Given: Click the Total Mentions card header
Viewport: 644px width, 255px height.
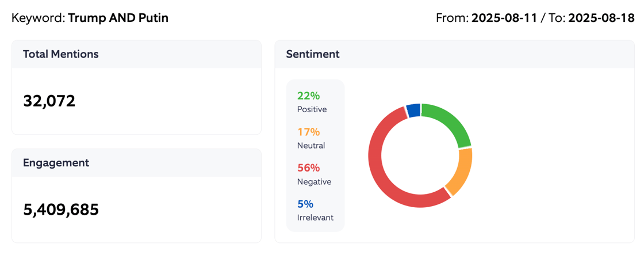Looking at the screenshot, I should tap(61, 54).
